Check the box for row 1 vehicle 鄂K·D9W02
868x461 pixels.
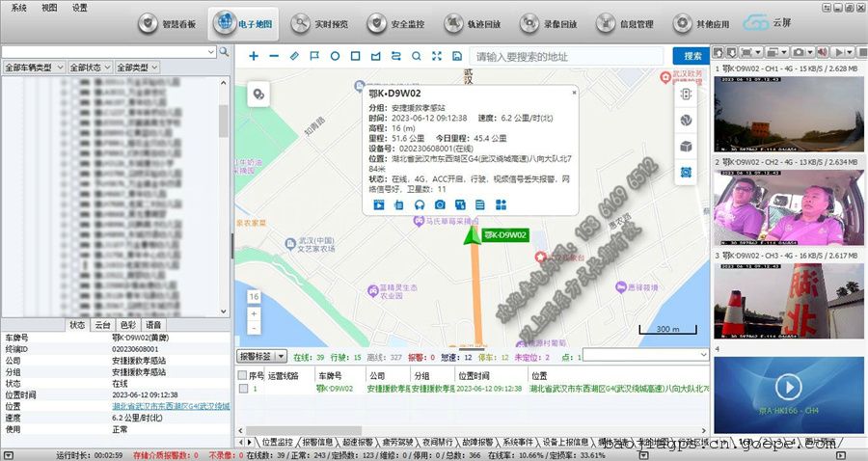(243, 389)
